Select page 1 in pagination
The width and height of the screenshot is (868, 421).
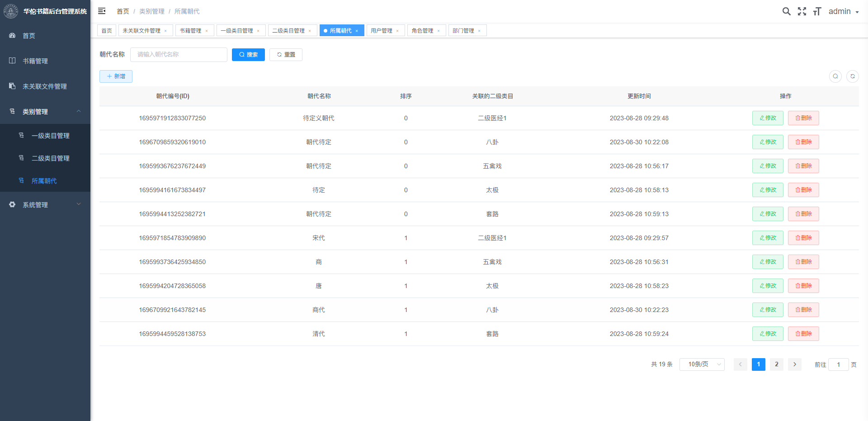(x=759, y=364)
